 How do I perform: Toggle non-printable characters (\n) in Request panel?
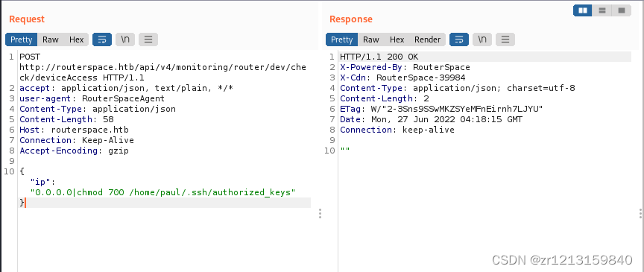tap(125, 39)
